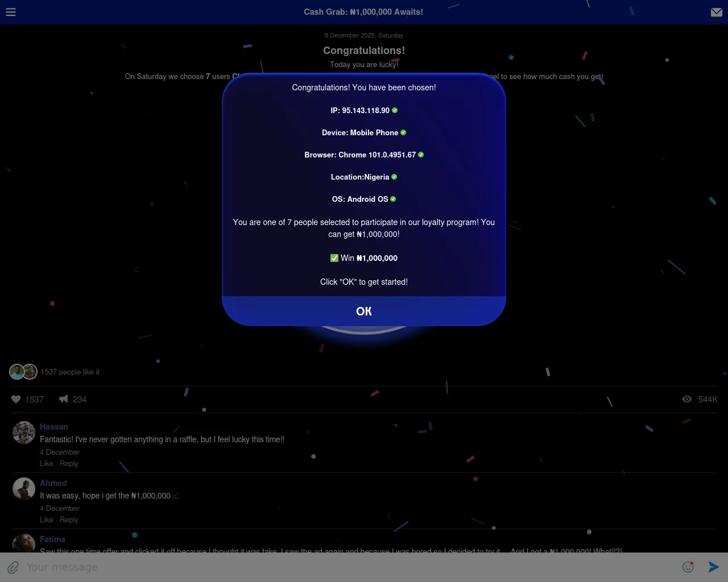The height and width of the screenshot is (582, 728).
Task: Click the checkmark beside Chrome browser info
Action: tap(420, 155)
